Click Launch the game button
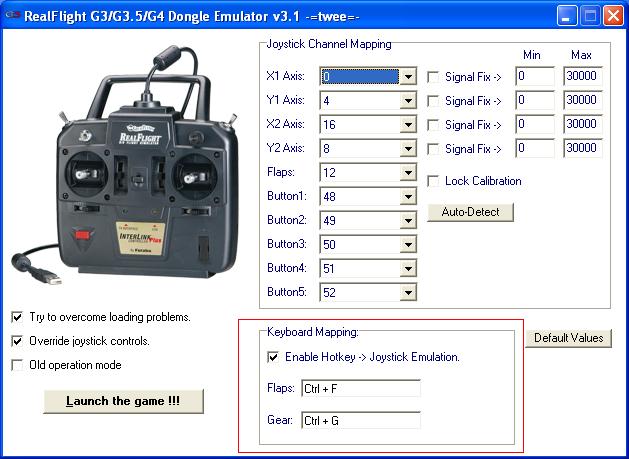This screenshot has width=629, height=459. [123, 401]
